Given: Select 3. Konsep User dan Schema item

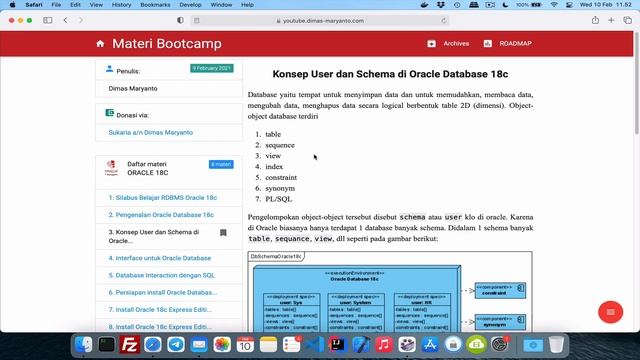Looking at the screenshot, I should click(x=169, y=236).
